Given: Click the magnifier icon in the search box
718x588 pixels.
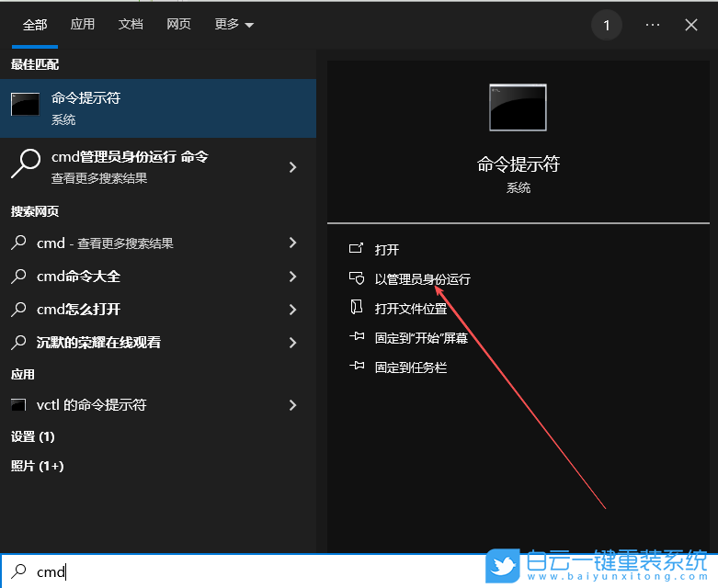Looking at the screenshot, I should click(x=18, y=571).
